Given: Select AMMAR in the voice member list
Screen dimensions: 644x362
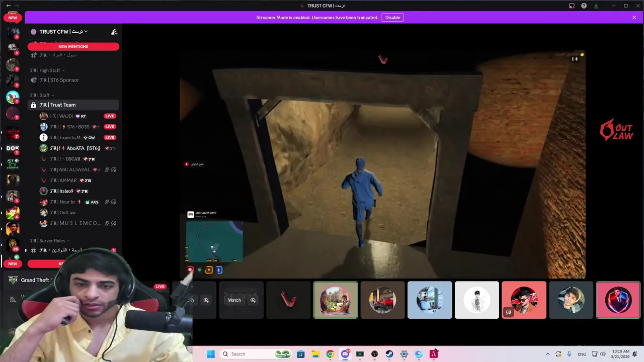Looking at the screenshot, I should (x=78, y=180).
